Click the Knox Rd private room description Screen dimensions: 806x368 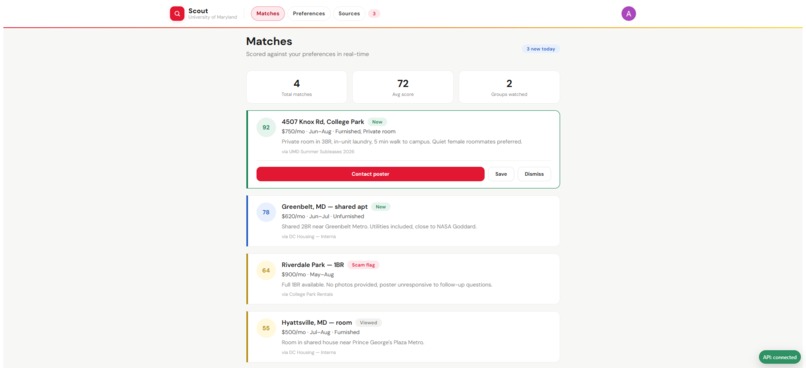pos(401,141)
